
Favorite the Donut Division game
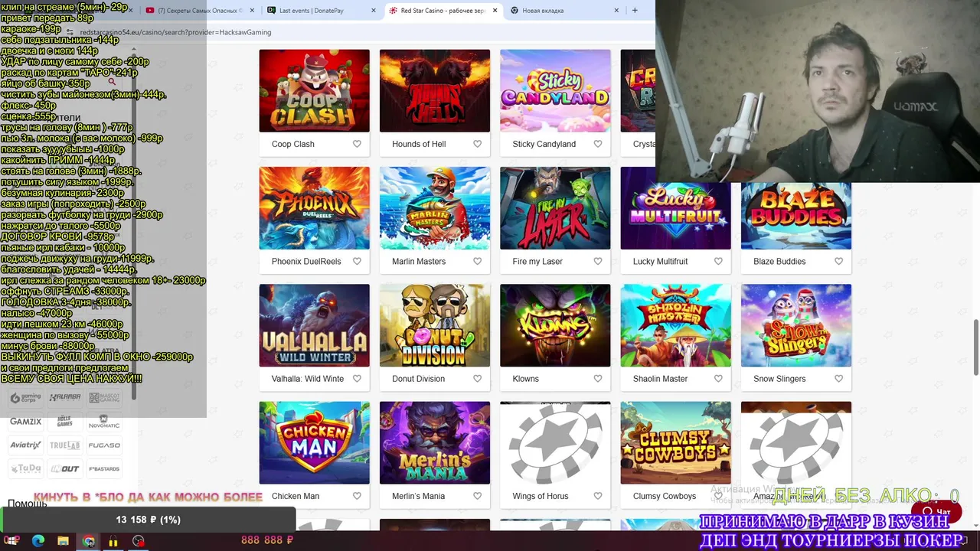477,378
